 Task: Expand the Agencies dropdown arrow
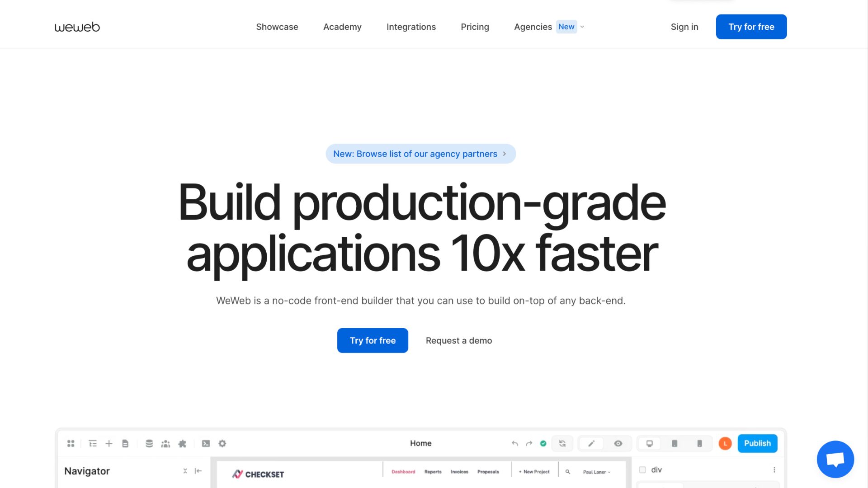coord(582,27)
